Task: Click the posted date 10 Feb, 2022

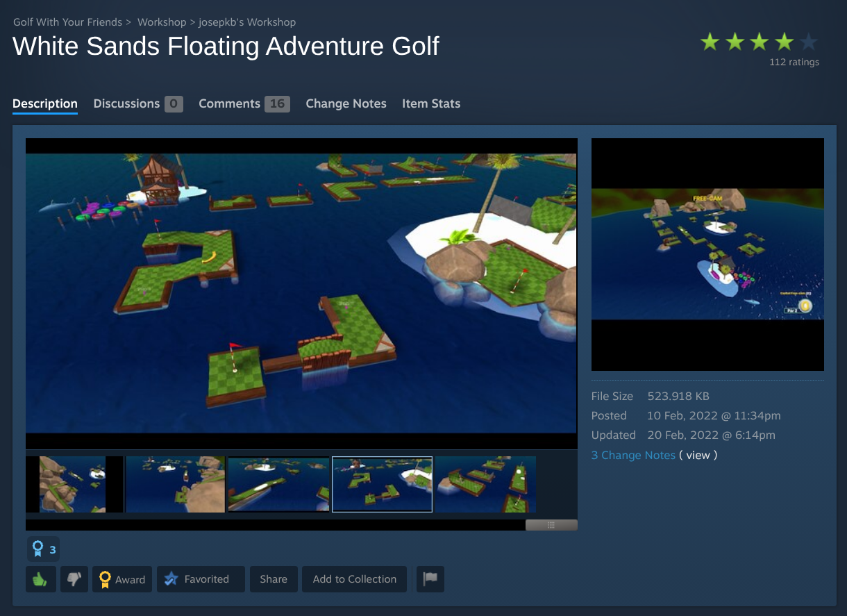Action: tap(714, 416)
